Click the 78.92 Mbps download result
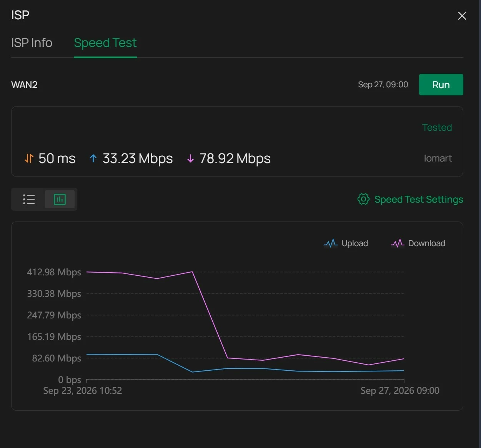The width and height of the screenshot is (481, 448). tap(235, 158)
